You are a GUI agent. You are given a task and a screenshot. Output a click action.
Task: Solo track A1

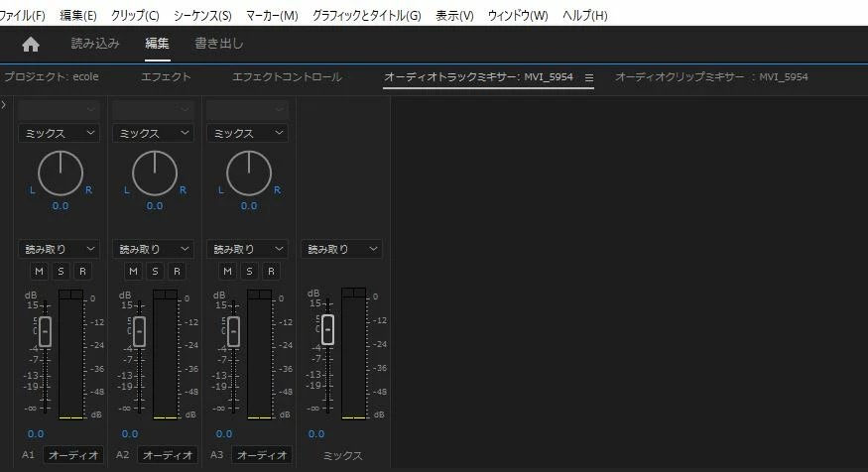[61, 271]
